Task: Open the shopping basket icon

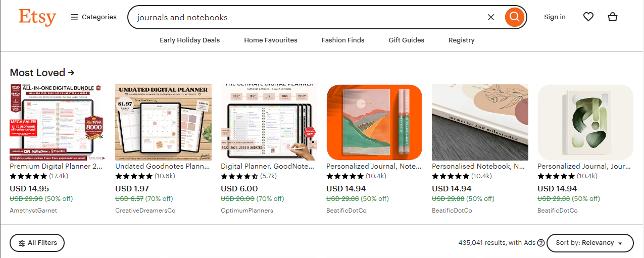Action: [613, 17]
